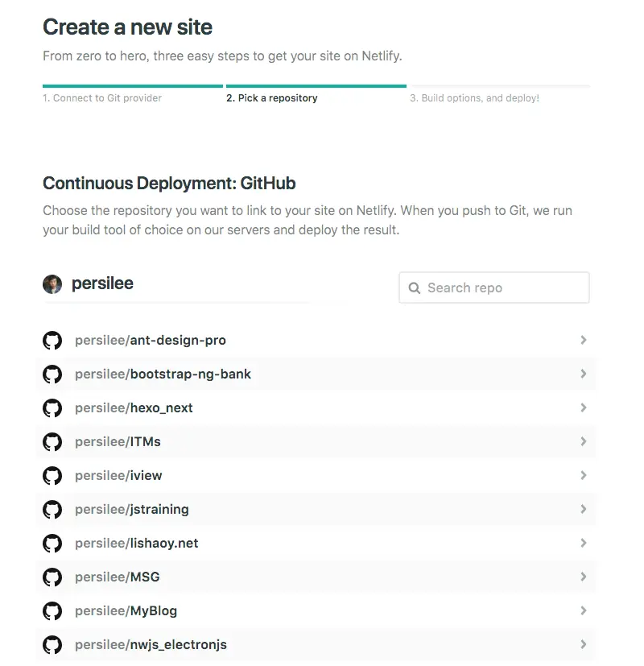This screenshot has width=644, height=666.
Task: Select step 2 Pick a repository
Action: pyautogui.click(x=271, y=98)
